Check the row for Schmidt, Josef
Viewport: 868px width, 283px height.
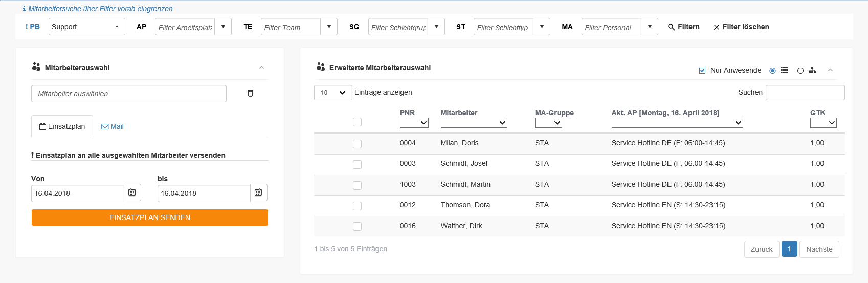[357, 164]
